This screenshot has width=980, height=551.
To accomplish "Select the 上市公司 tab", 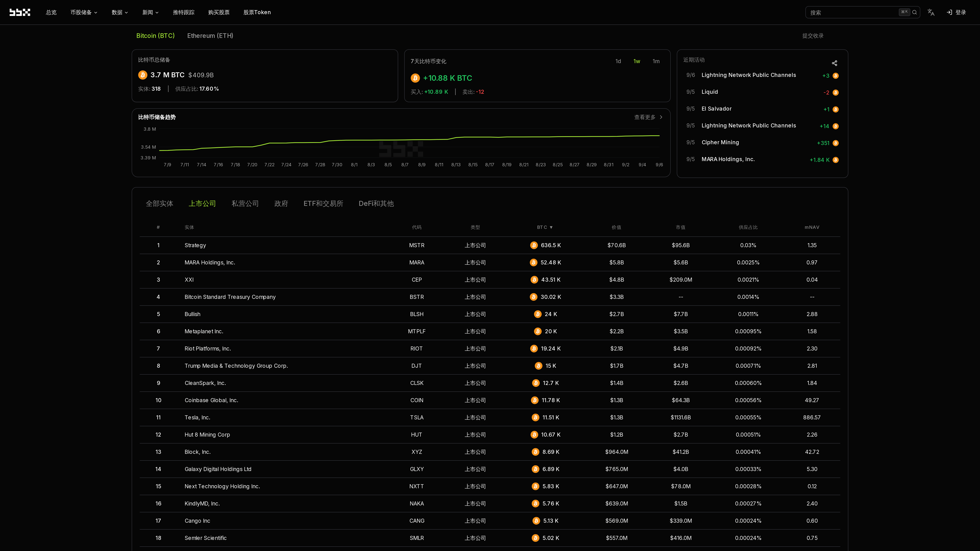I will coord(202,204).
